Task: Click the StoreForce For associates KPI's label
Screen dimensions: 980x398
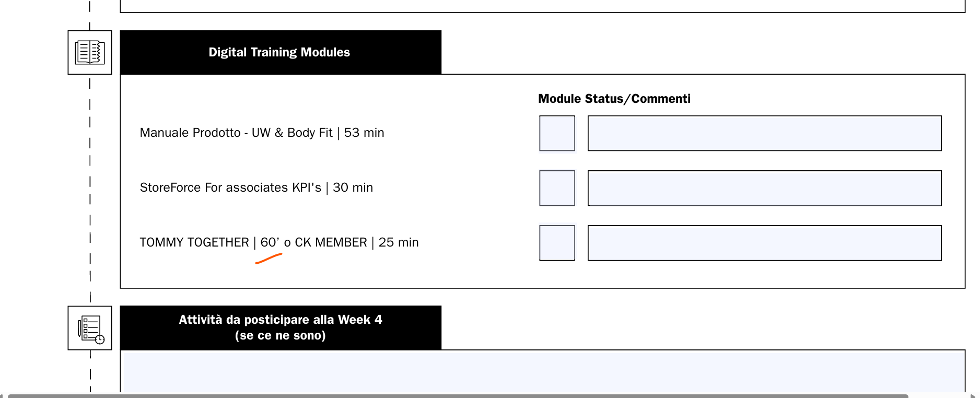Action: pos(230,188)
